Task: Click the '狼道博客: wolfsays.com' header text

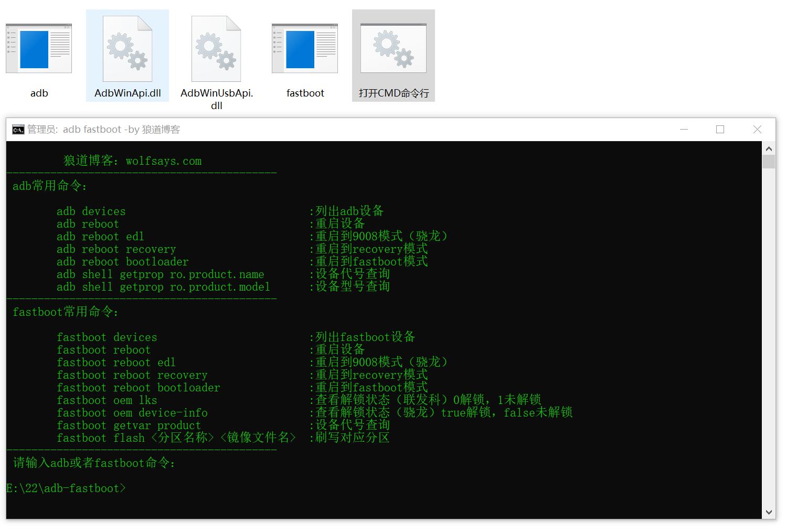Action: click(x=133, y=161)
